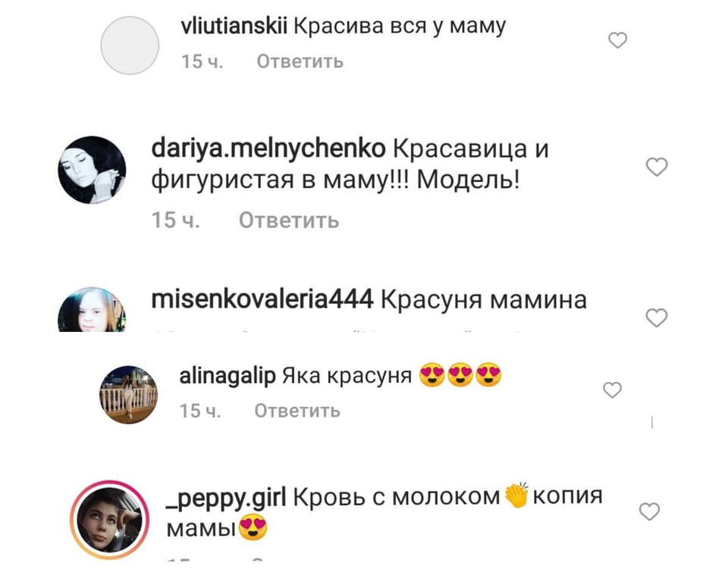The image size is (728, 582).
Task: Reply to vliutianskii via Ответить
Action: pos(300,61)
